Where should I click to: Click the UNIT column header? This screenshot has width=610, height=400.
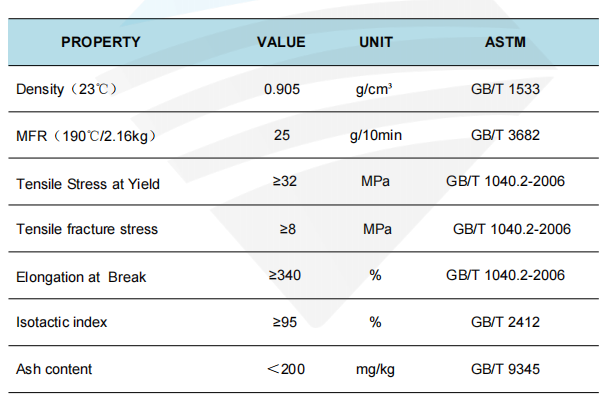pyautogui.click(x=376, y=42)
